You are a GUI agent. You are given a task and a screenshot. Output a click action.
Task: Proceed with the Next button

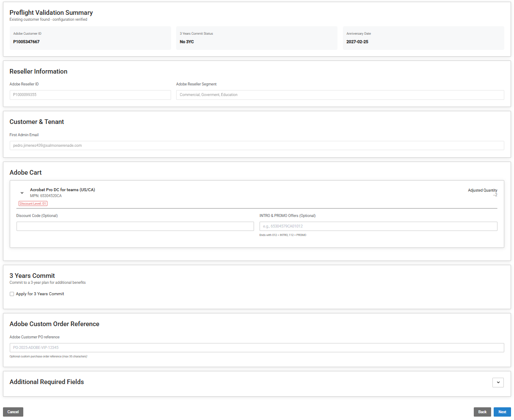click(x=502, y=412)
